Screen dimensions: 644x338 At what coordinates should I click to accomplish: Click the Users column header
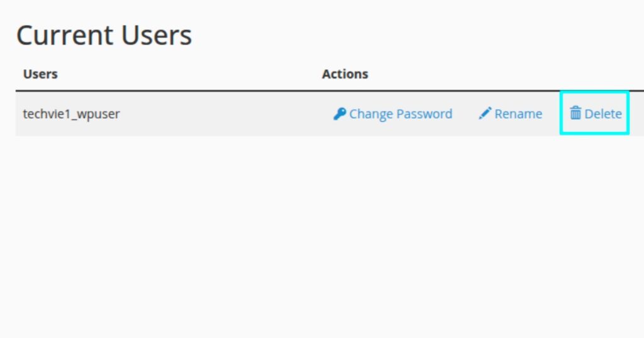pyautogui.click(x=40, y=74)
